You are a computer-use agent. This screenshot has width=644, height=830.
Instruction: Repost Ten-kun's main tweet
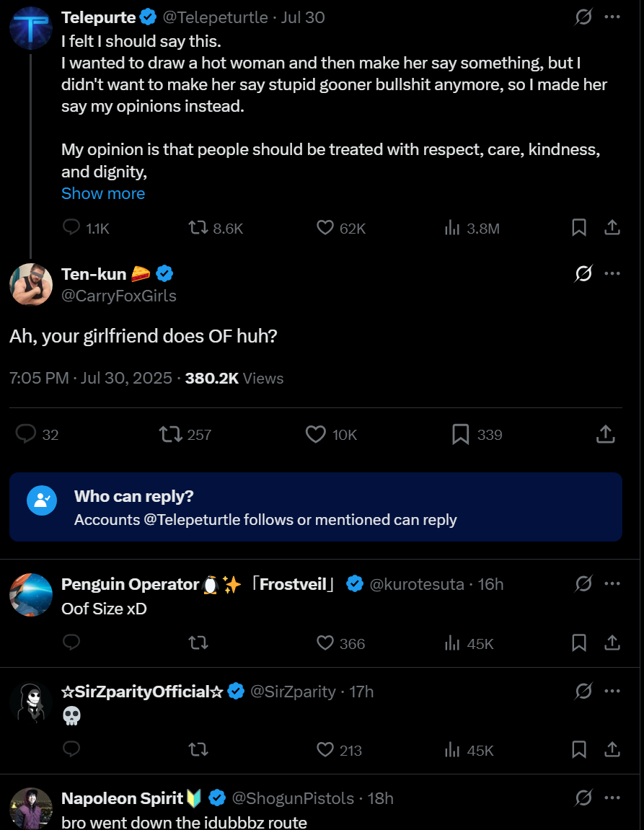coord(170,434)
